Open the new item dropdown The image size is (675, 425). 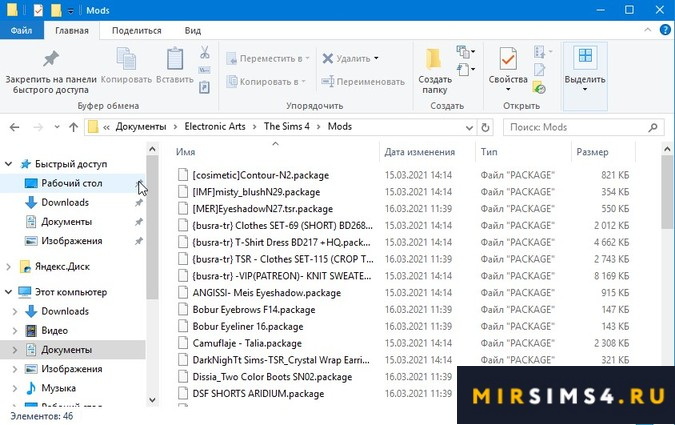pos(465,69)
